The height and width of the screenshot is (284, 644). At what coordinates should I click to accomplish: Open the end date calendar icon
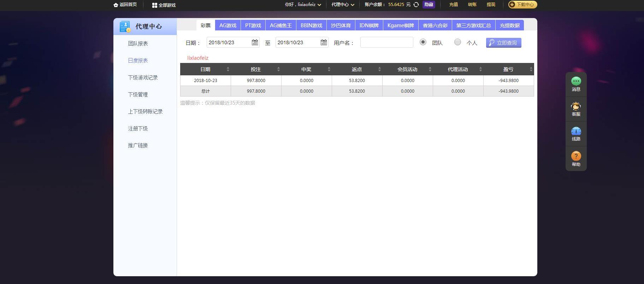click(x=324, y=42)
